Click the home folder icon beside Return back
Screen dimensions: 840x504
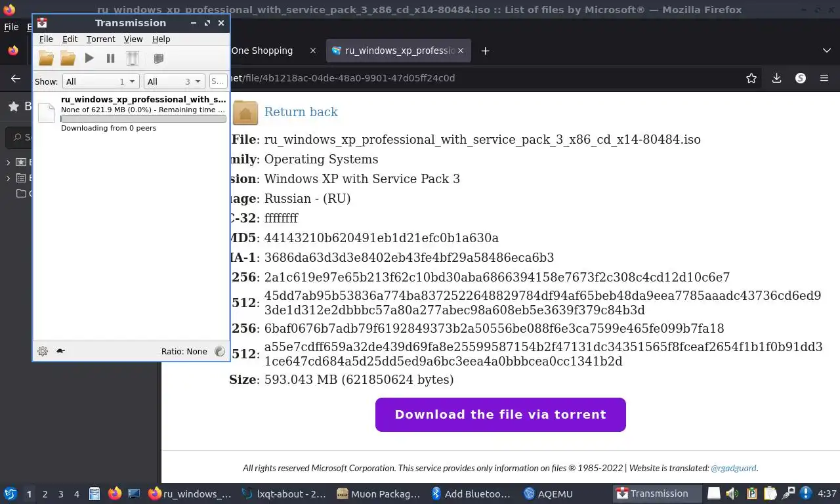245,112
